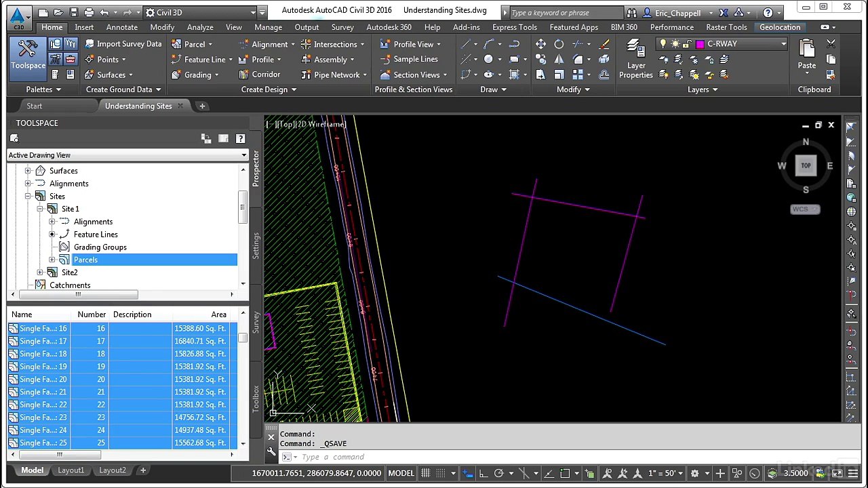
Task: Open Toolspace help icon
Action: [x=240, y=139]
